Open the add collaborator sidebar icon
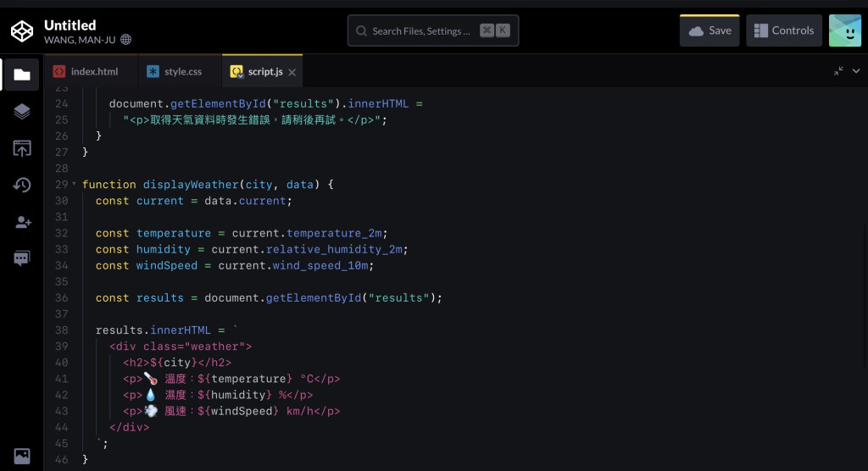 [x=23, y=222]
